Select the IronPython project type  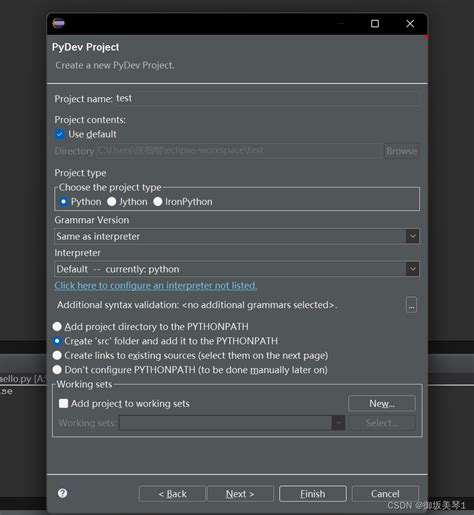pos(158,202)
